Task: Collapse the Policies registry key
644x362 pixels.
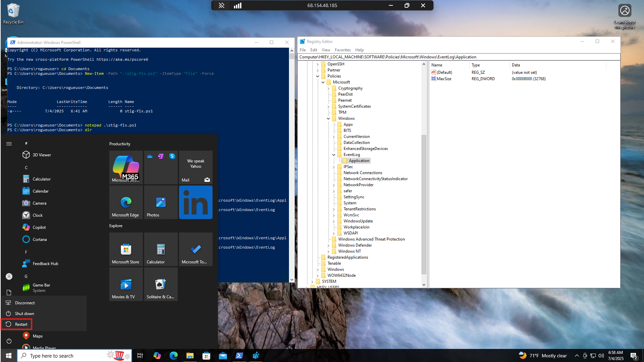Action: pyautogui.click(x=317, y=76)
